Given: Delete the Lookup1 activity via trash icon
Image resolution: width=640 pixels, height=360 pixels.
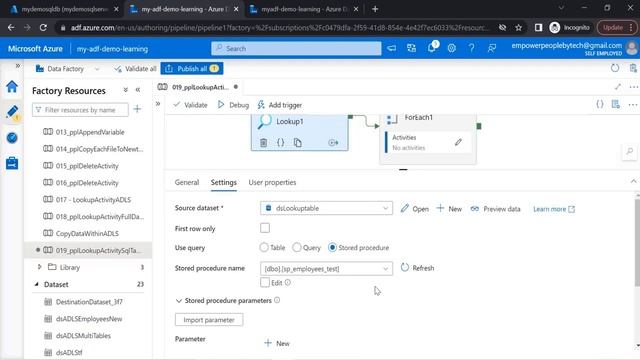Looking at the screenshot, I should pyautogui.click(x=264, y=142).
